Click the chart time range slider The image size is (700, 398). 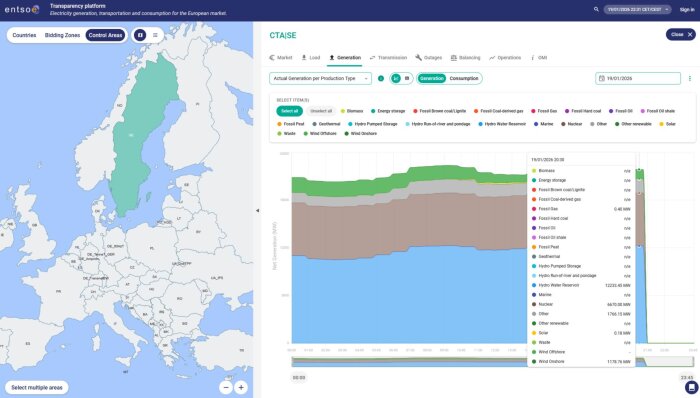(492, 362)
